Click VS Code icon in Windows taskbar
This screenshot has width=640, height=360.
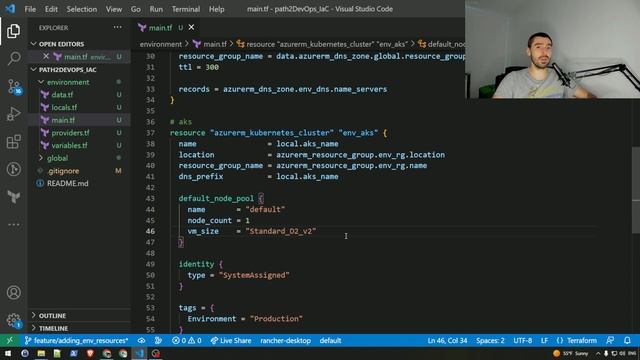point(139,353)
